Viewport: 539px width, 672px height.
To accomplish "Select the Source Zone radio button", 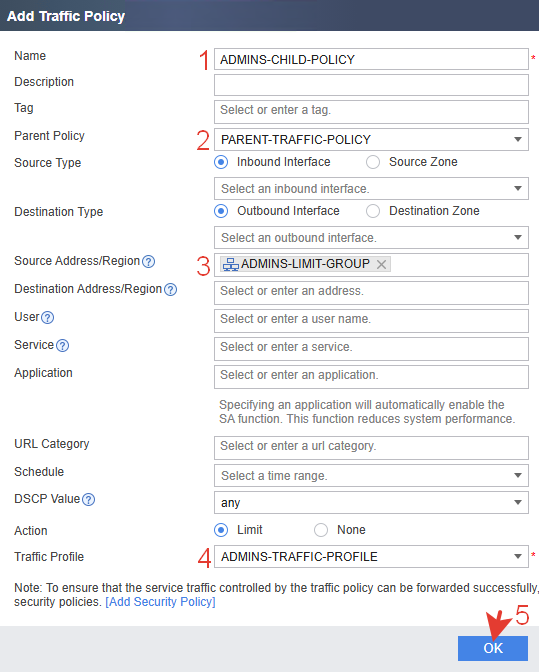I will [373, 162].
